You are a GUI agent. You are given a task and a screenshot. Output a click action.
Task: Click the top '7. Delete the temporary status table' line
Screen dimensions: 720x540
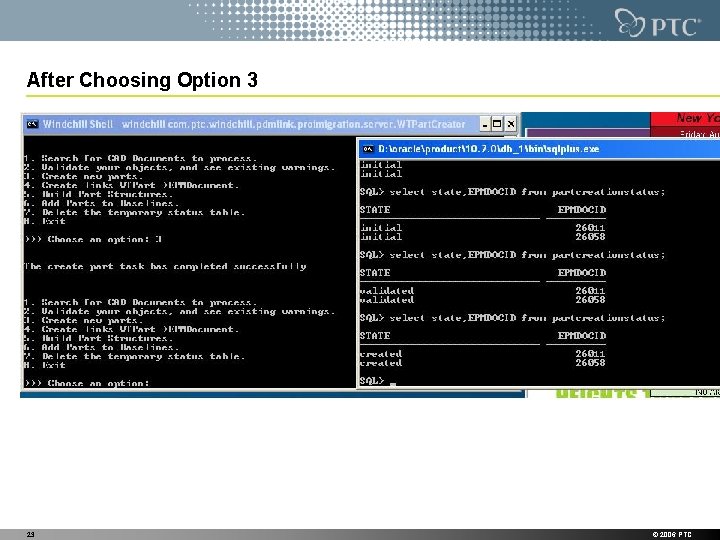135,212
